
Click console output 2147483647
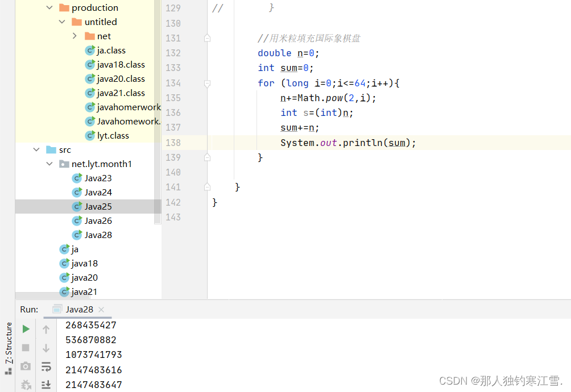94,385
